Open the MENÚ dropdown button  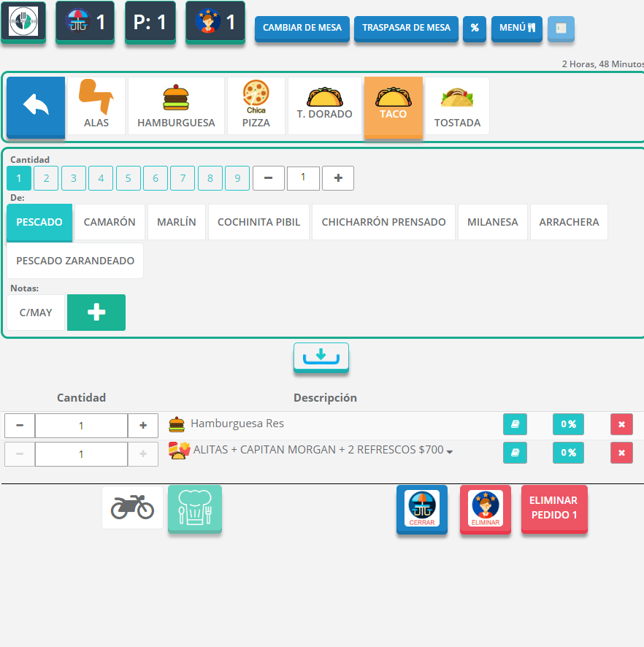point(517,28)
